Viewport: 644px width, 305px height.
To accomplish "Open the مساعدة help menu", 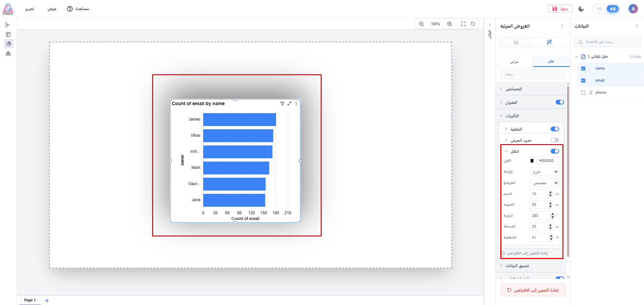I will tap(78, 9).
